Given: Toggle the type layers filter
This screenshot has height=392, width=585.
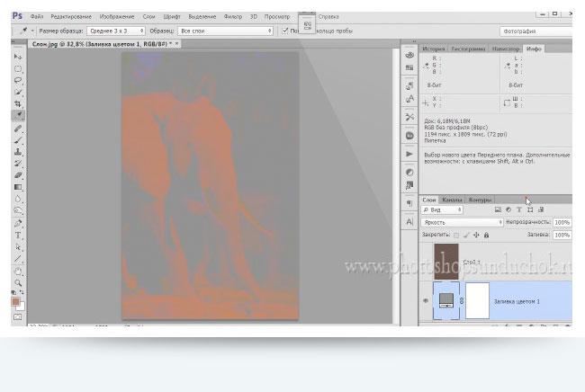Looking at the screenshot, I should click(519, 209).
